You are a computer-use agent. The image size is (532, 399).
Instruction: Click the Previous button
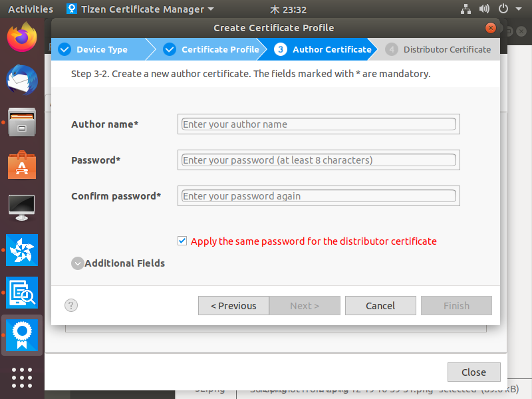234,306
